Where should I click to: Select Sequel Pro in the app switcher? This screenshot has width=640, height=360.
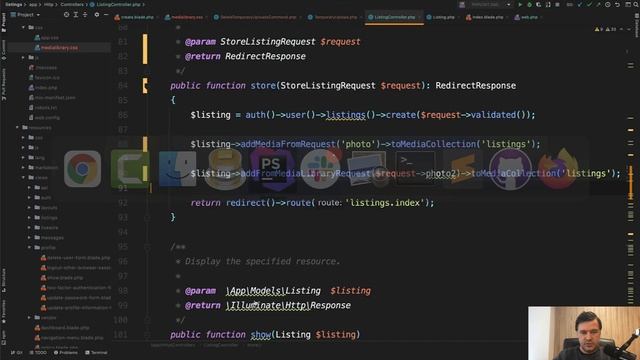224,169
